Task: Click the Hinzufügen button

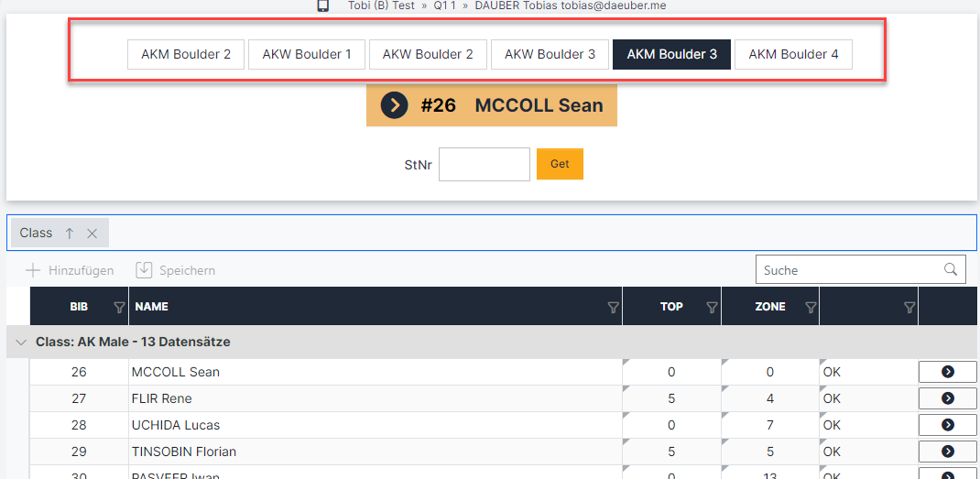Action: coord(70,270)
